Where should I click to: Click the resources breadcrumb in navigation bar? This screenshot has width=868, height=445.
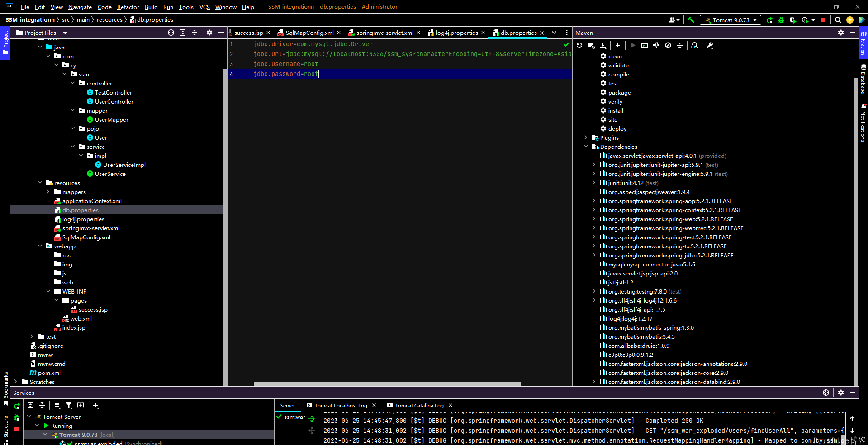click(x=109, y=19)
